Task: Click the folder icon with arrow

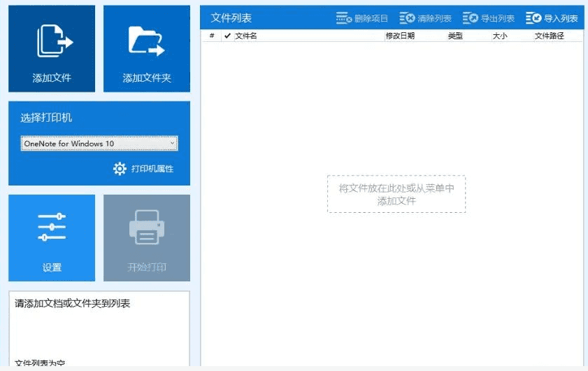Action: [x=146, y=41]
